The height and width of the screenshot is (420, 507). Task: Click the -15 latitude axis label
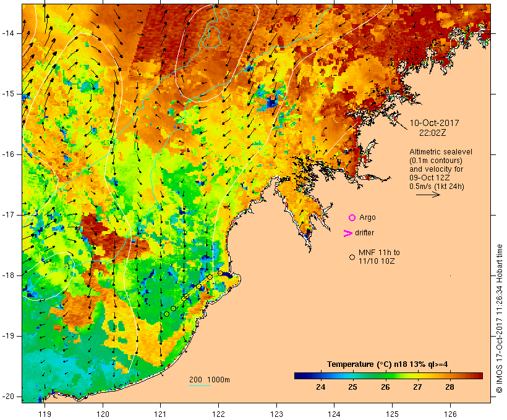pos(8,94)
